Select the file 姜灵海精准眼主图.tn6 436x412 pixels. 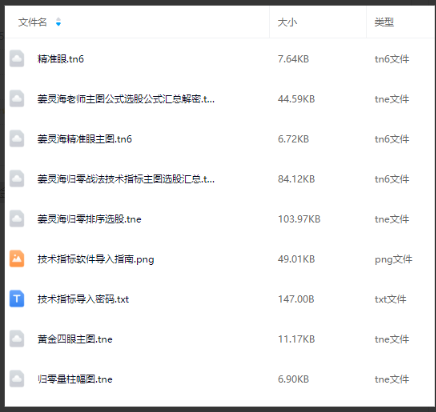[85, 139]
